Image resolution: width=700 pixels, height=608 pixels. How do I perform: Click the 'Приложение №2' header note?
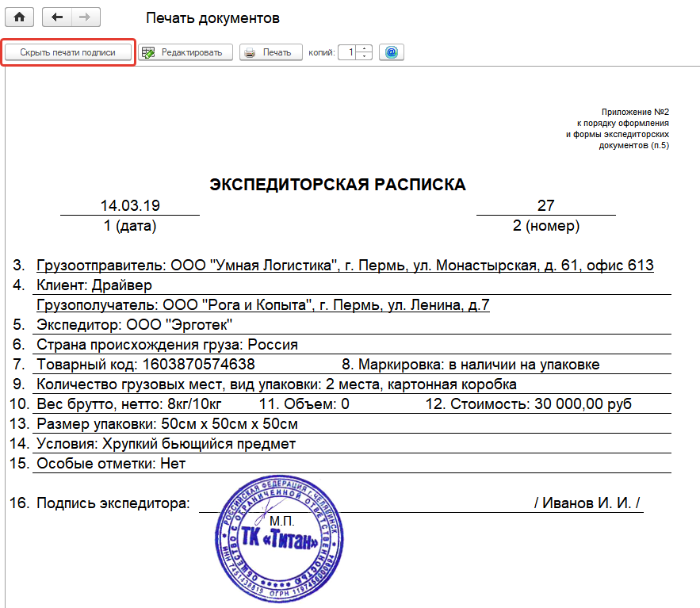635,112
